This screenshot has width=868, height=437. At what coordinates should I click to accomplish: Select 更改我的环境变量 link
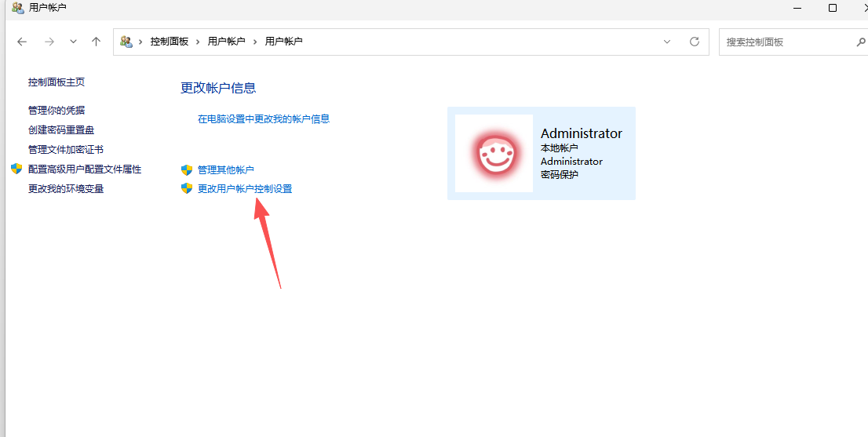click(x=66, y=188)
